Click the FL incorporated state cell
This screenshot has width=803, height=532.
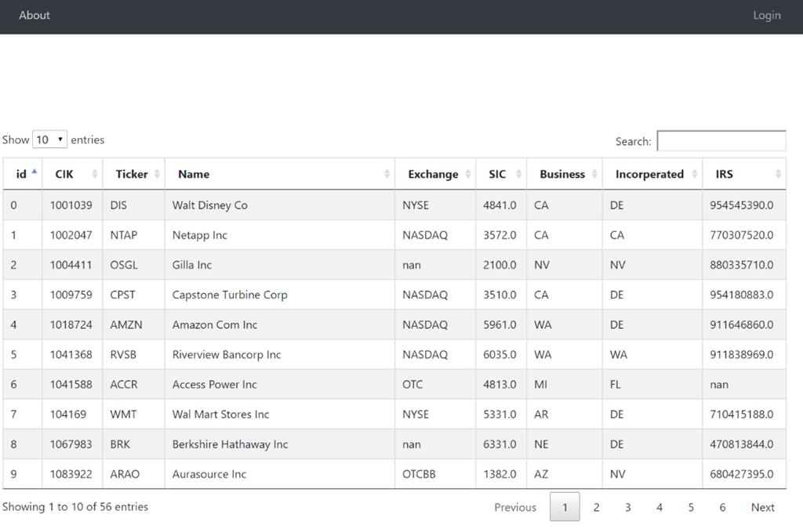point(652,384)
